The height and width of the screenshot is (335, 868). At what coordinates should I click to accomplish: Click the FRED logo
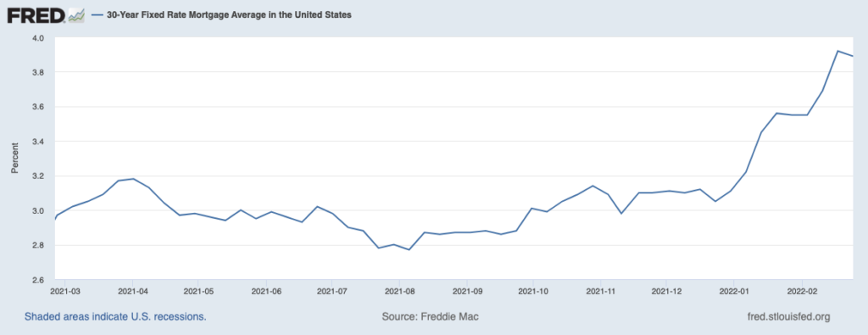(36, 15)
